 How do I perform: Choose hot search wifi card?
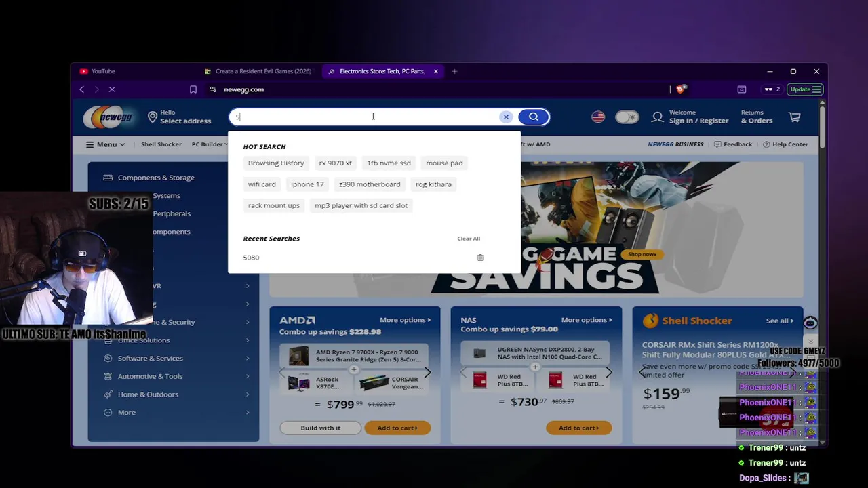click(x=262, y=184)
